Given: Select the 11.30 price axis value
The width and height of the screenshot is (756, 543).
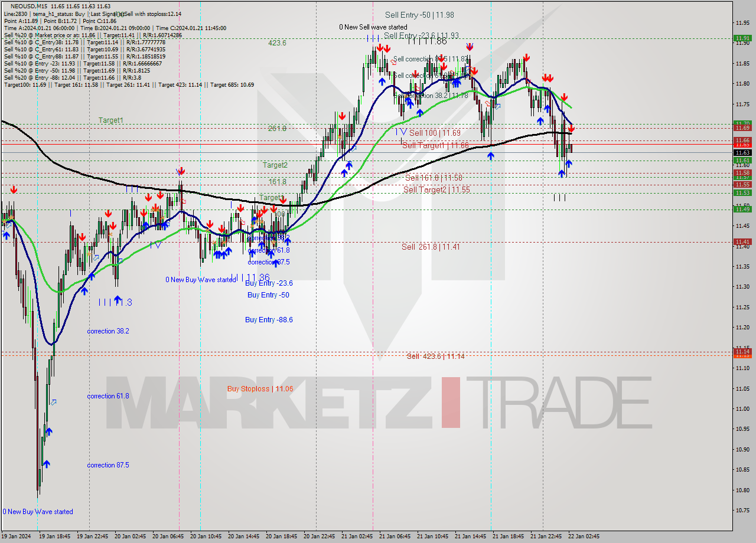Looking at the screenshot, I should pyautogui.click(x=743, y=287).
